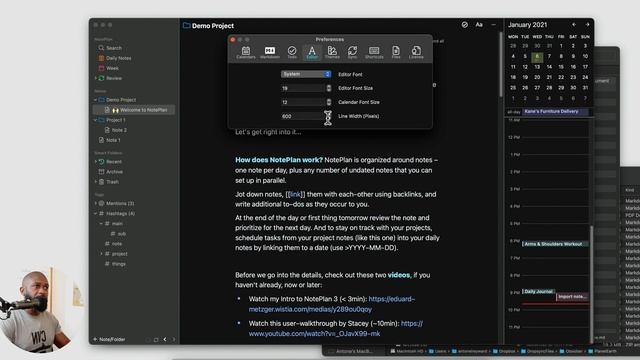Open the Aa font options icon

click(x=479, y=25)
